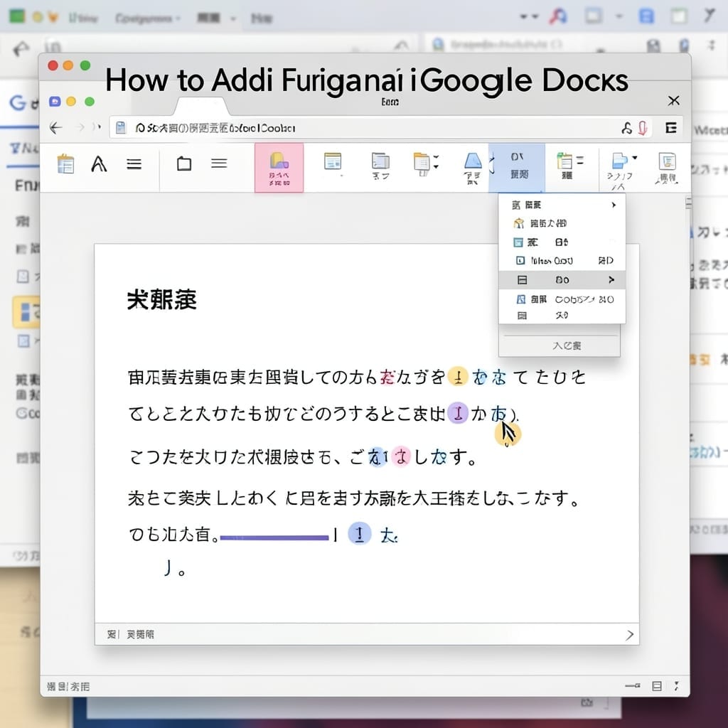Open the yellow folder icon's dropdown arrow
Image resolution: width=728 pixels, height=728 pixels.
click(x=436, y=163)
